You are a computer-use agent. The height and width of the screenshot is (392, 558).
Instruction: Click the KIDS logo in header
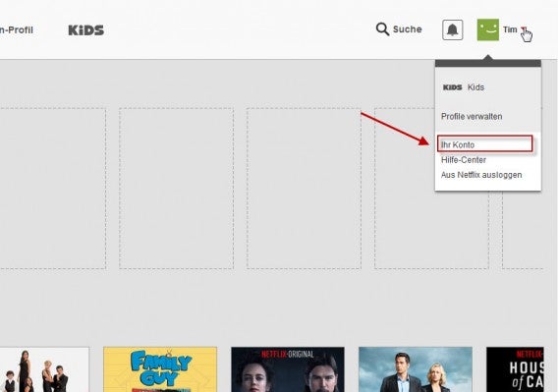(x=86, y=30)
